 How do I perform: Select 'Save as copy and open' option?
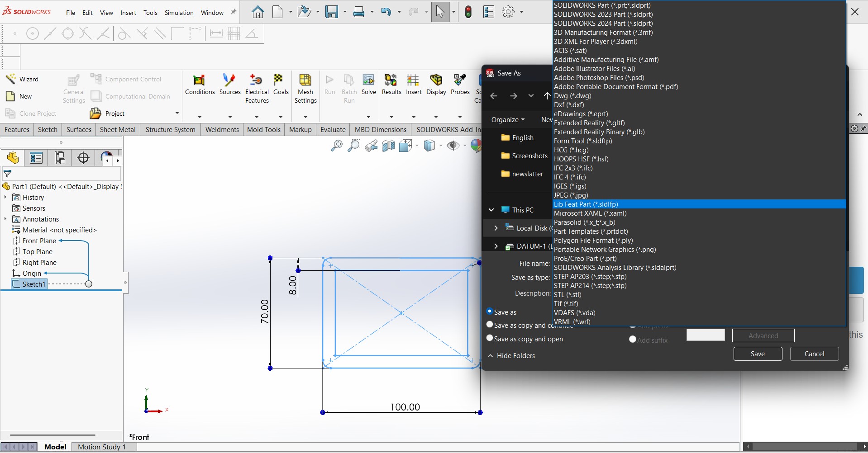point(490,338)
